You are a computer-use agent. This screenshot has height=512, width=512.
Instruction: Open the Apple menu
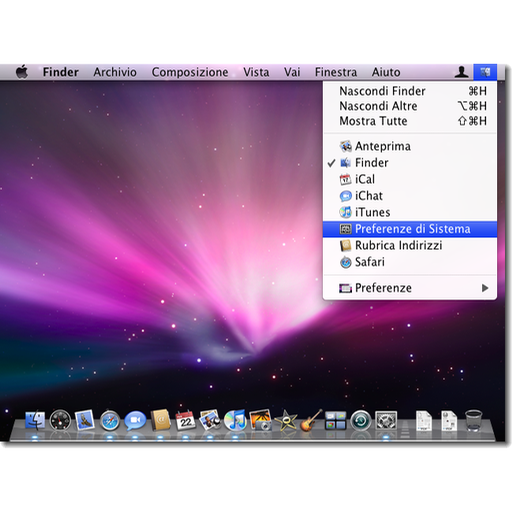pyautogui.click(x=22, y=72)
